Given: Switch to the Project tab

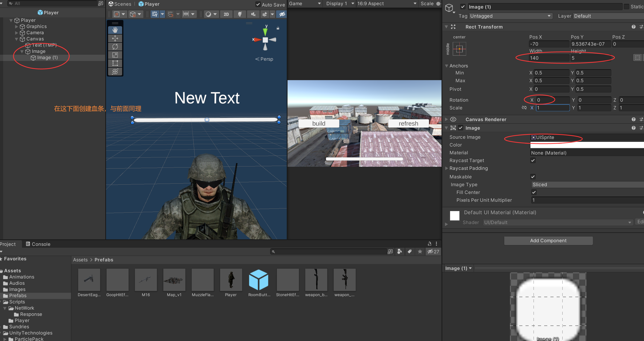Looking at the screenshot, I should click(x=8, y=244).
